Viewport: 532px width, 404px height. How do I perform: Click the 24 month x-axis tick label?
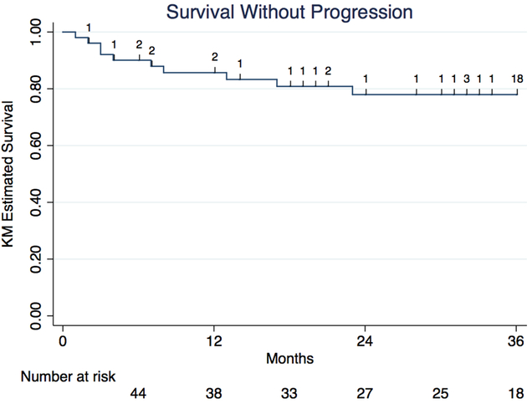click(365, 340)
